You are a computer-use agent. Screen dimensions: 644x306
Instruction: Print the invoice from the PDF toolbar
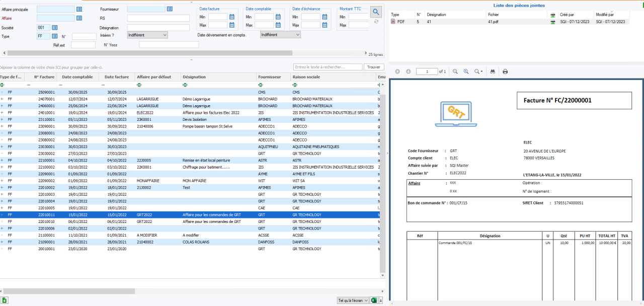click(x=505, y=71)
